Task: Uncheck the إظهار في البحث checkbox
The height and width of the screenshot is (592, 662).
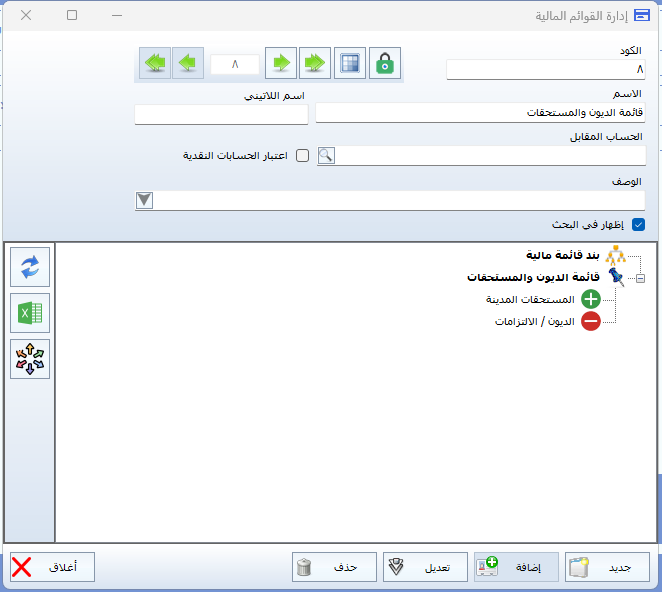Action: click(x=638, y=225)
